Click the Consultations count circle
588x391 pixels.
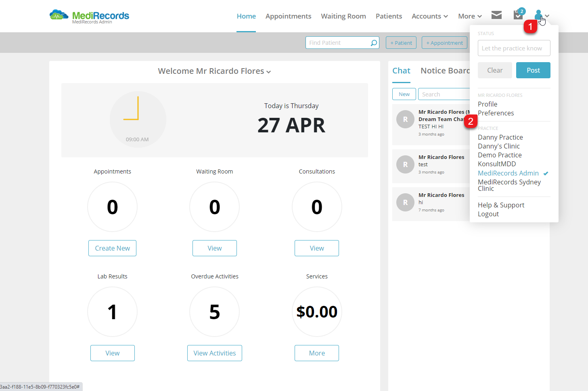coord(317,207)
